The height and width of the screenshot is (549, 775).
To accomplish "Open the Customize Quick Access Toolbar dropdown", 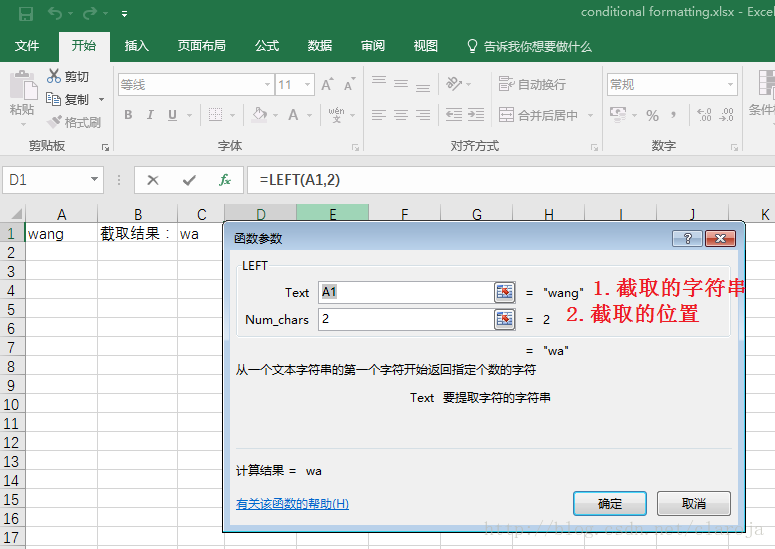I will point(125,14).
